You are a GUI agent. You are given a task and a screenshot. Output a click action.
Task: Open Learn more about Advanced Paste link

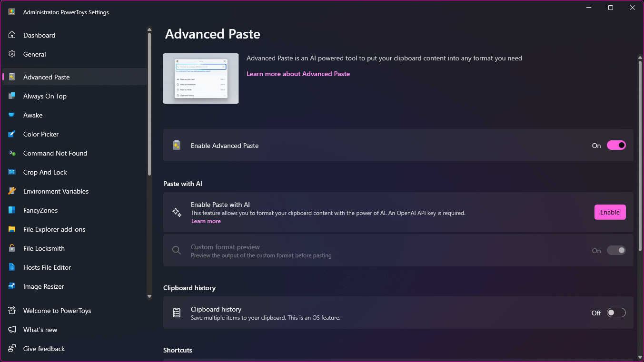click(x=298, y=74)
